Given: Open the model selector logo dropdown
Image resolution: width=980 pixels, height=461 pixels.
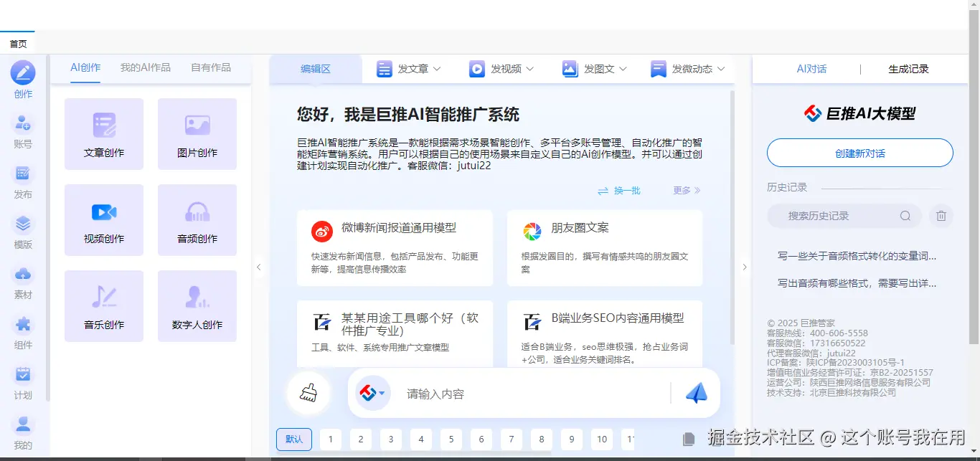Looking at the screenshot, I should coord(372,393).
